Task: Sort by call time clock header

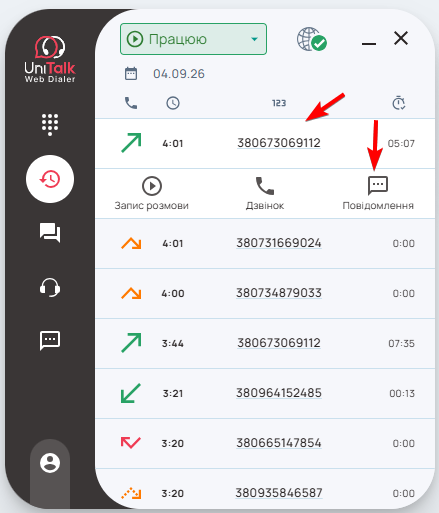Action: [x=173, y=103]
